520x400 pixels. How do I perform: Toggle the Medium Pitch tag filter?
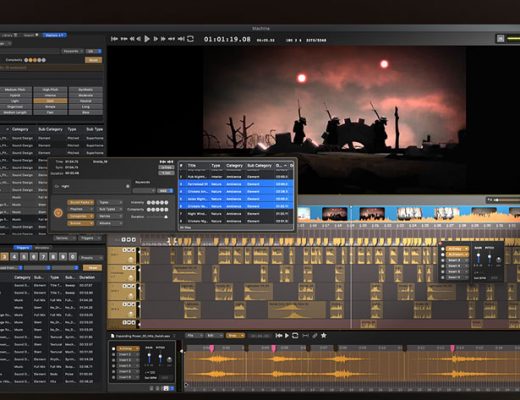point(15,90)
